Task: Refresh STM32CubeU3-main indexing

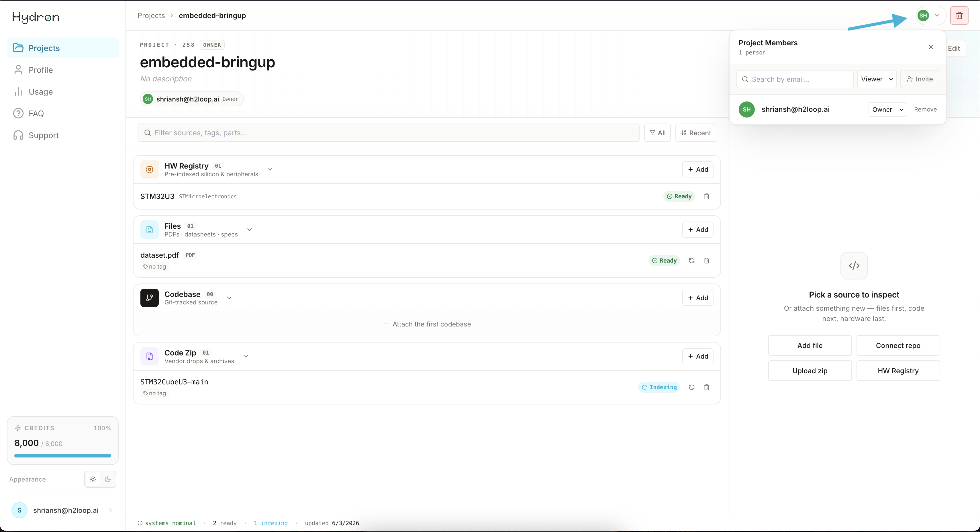Action: (x=692, y=388)
